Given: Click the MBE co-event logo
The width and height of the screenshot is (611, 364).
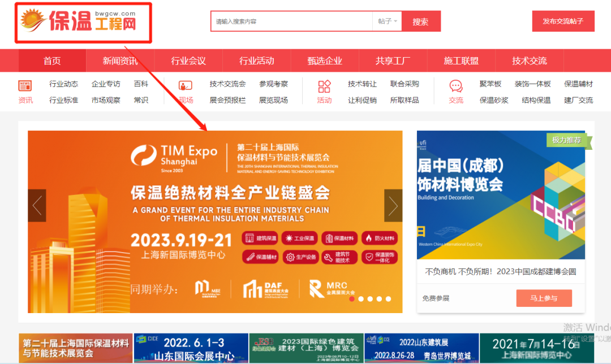Looking at the screenshot, I should 208,289.
